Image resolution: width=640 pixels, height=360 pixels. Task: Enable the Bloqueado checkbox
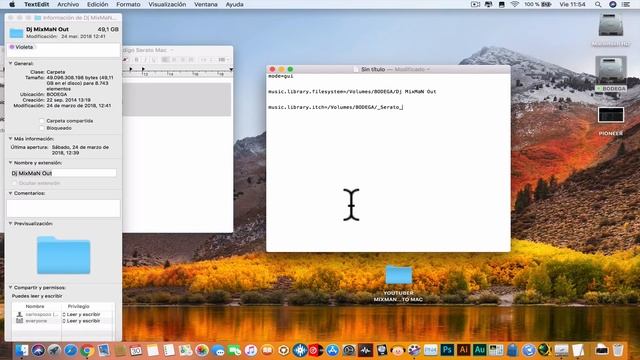[42, 128]
